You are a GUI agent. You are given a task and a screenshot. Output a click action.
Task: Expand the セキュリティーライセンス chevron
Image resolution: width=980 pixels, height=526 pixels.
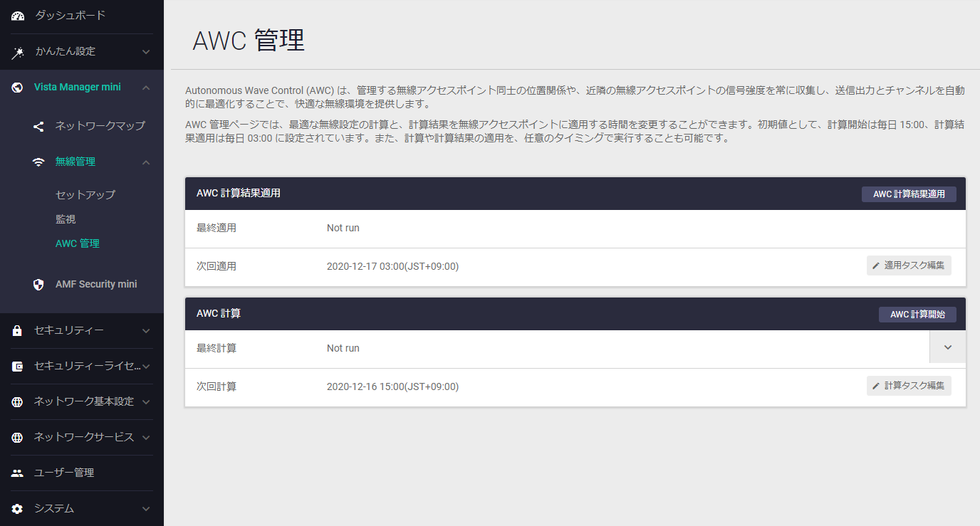point(146,367)
